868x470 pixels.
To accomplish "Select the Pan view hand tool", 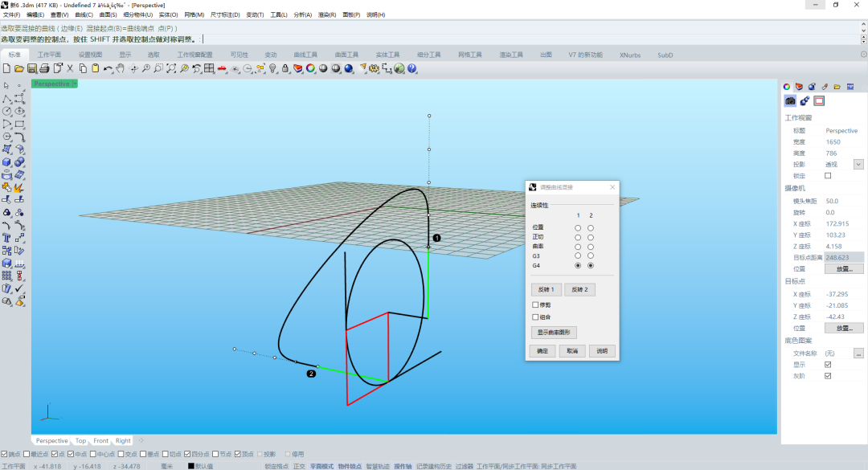I will click(121, 68).
